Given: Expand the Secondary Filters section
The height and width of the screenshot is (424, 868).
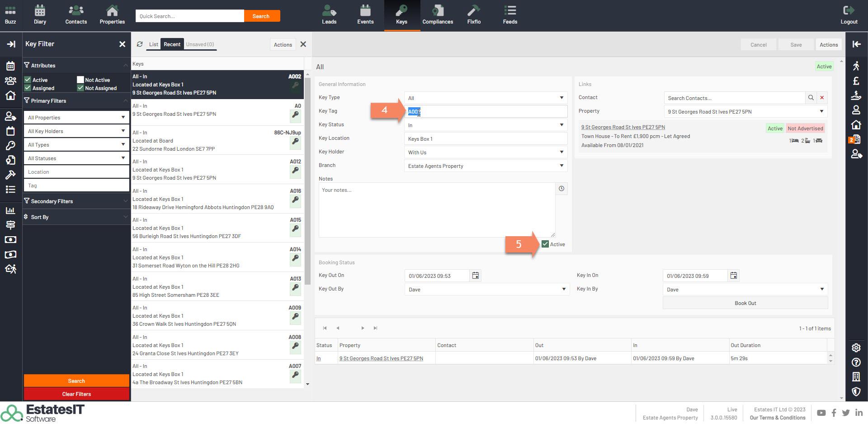Looking at the screenshot, I should coord(76,201).
